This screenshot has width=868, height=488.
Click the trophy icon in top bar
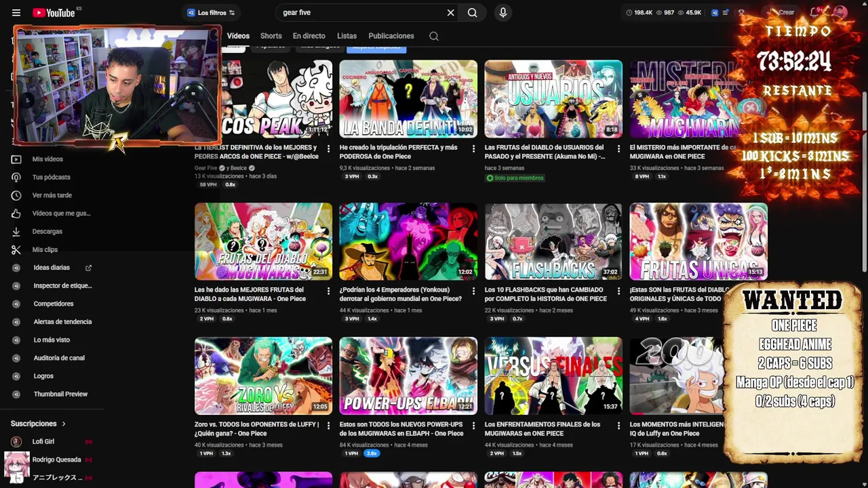(x=741, y=12)
